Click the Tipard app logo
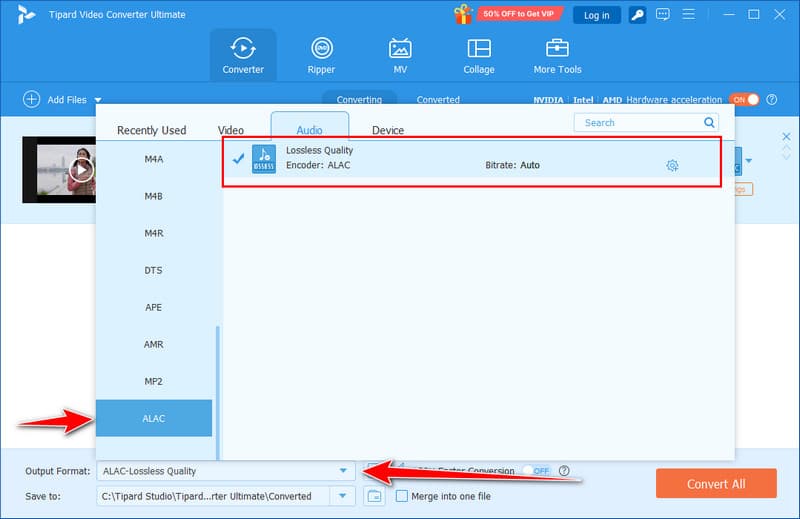The image size is (800, 519). click(26, 14)
